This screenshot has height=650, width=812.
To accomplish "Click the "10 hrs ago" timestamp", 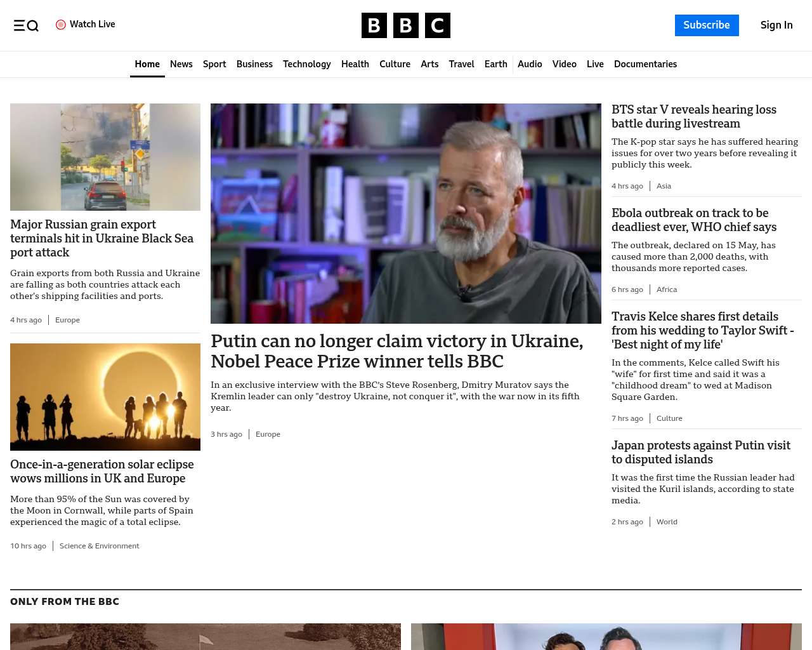I will [x=28, y=546].
